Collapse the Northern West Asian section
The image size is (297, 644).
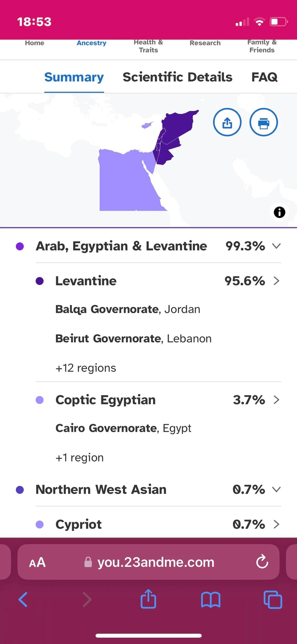(276, 489)
